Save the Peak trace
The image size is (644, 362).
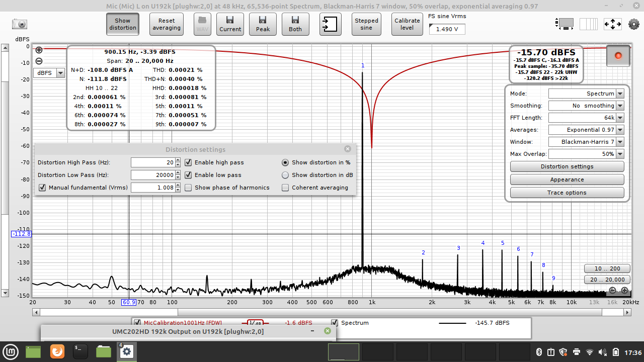coord(263,24)
